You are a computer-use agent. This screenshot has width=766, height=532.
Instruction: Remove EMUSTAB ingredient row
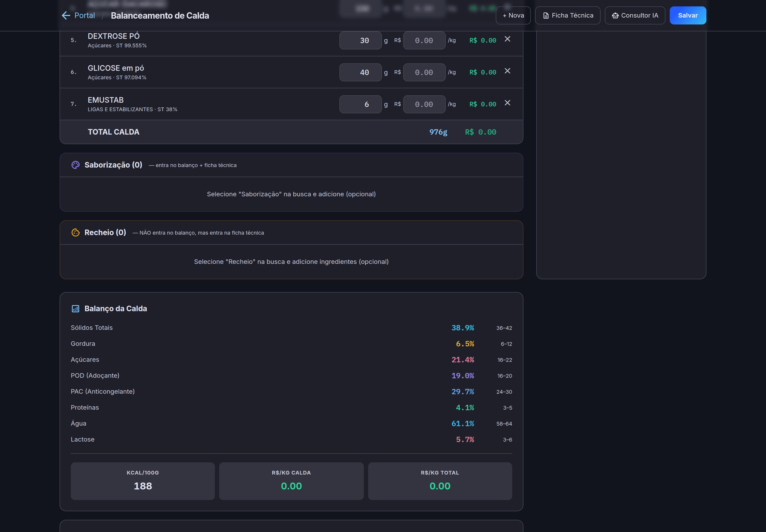[507, 103]
